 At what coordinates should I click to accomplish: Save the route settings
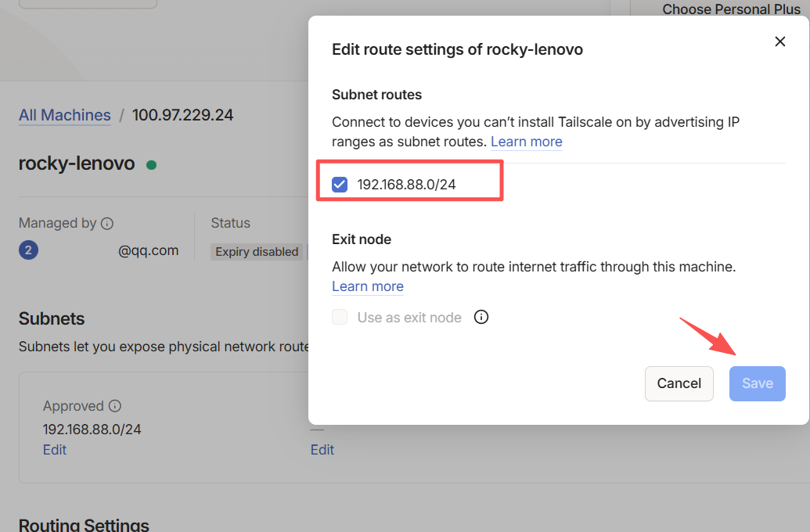757,383
